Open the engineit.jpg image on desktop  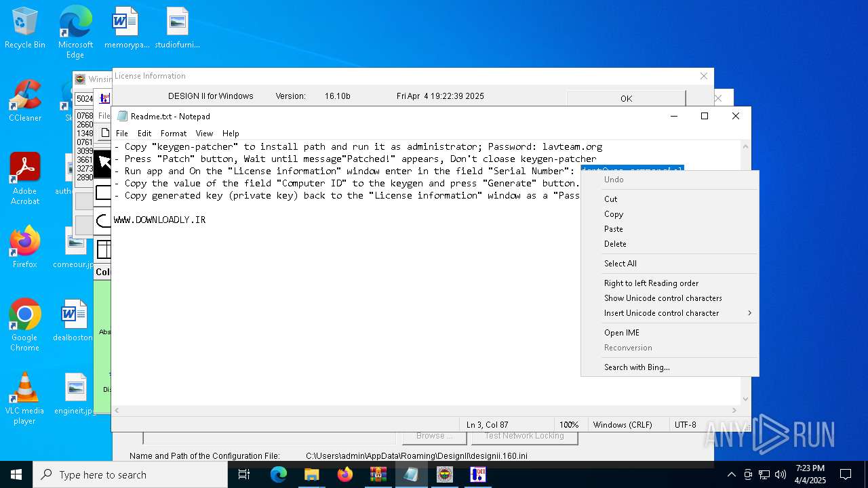click(x=75, y=394)
